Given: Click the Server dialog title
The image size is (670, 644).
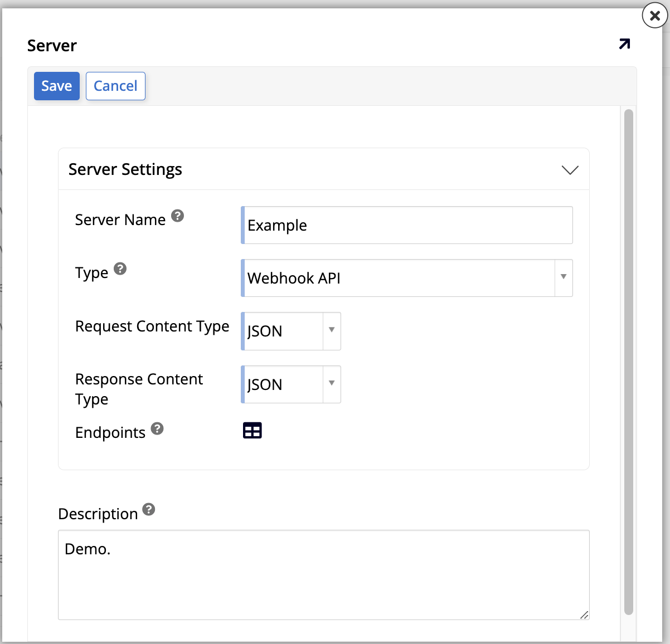Looking at the screenshot, I should [x=51, y=45].
